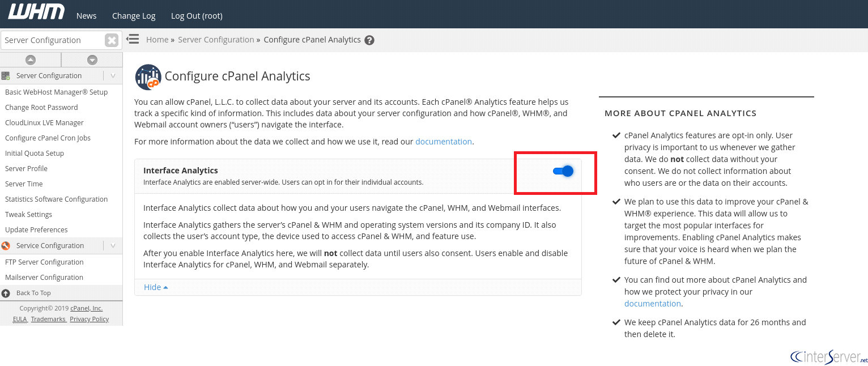This screenshot has width=868, height=366.
Task: Open Server Profile
Action: point(26,169)
